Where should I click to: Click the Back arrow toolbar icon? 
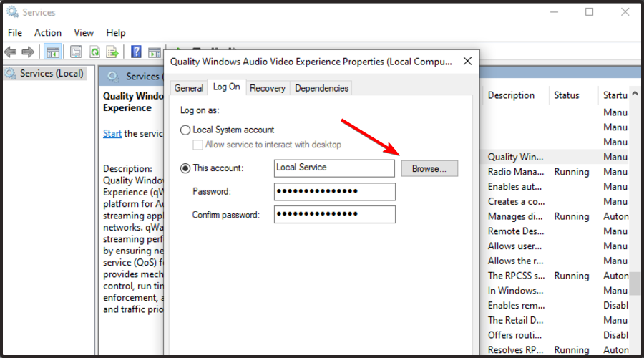point(10,52)
